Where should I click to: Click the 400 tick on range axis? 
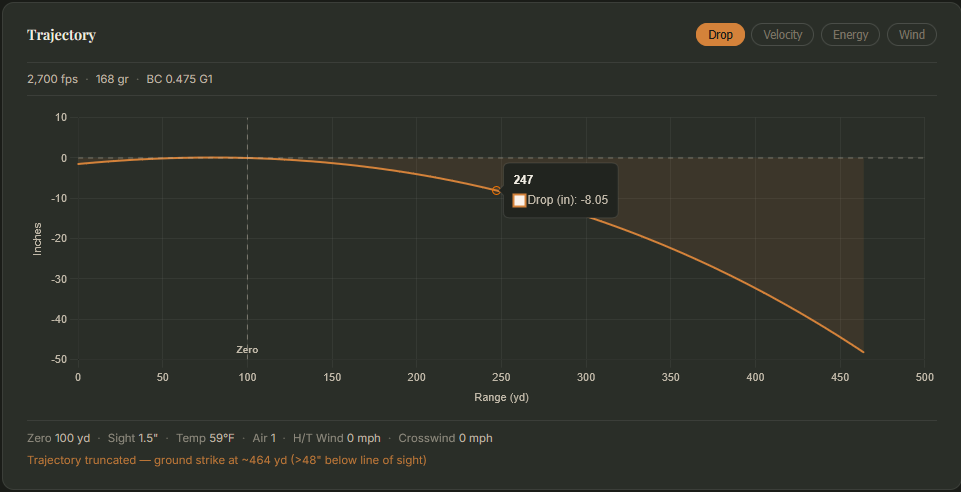click(755, 377)
